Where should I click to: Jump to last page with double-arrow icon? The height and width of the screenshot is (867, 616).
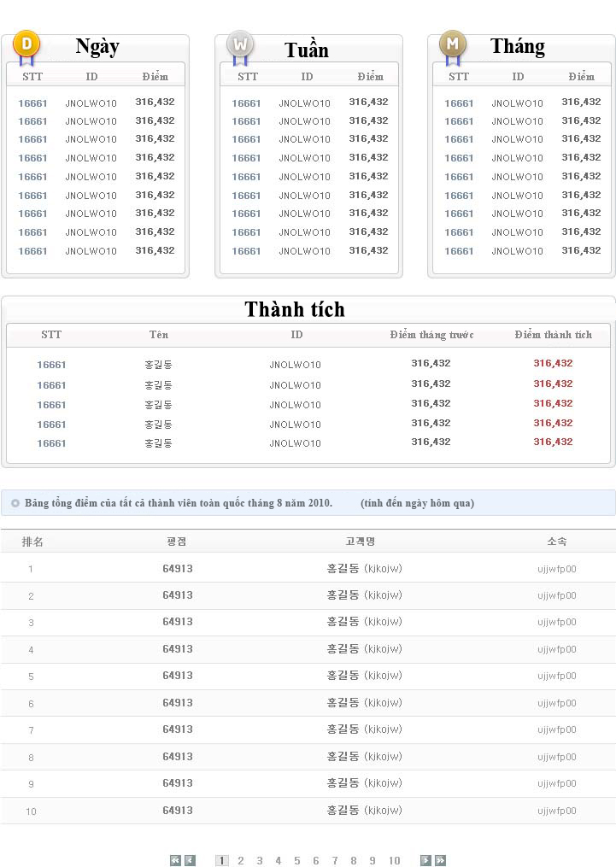[440, 860]
